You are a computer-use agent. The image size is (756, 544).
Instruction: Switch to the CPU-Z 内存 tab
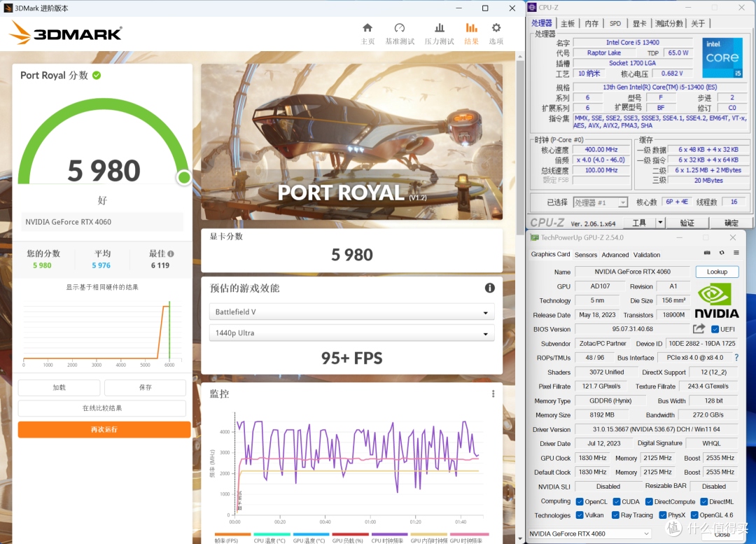tap(591, 23)
